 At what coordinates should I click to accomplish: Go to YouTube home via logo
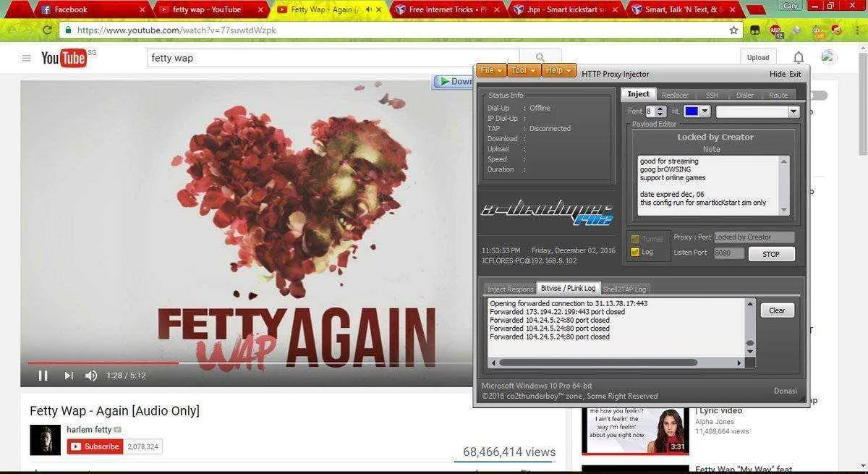64,58
